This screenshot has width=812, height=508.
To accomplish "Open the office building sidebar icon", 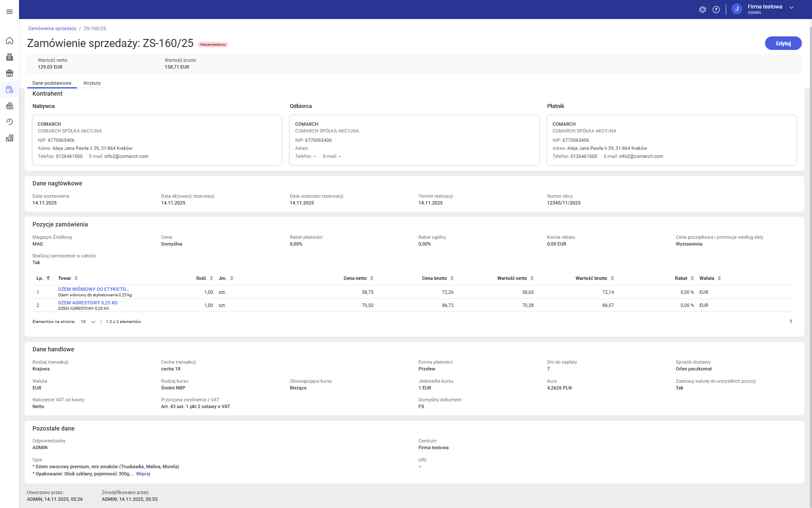I will [9, 57].
